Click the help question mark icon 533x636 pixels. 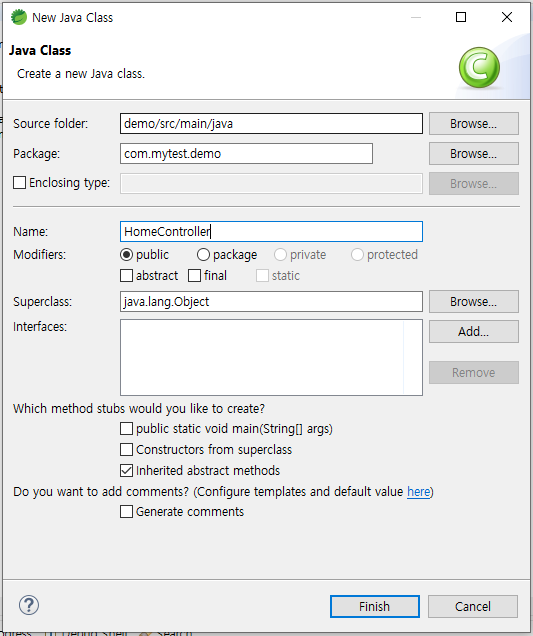(x=29, y=605)
